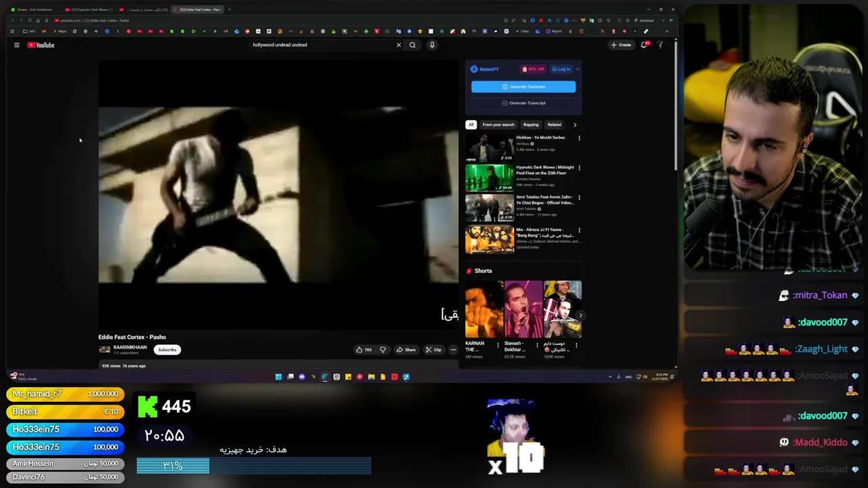Click the video player area

point(278,195)
